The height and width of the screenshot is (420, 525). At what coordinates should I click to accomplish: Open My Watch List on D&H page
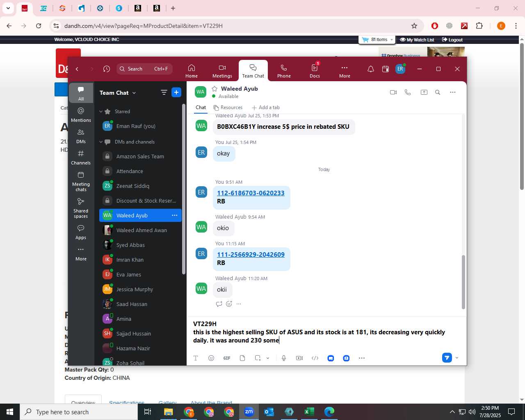coord(417,40)
